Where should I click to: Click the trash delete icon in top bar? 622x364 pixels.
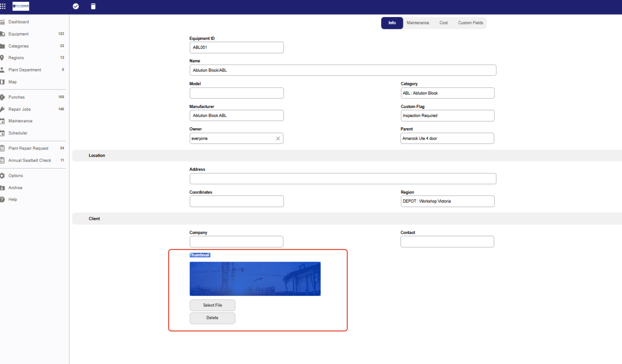point(93,6)
